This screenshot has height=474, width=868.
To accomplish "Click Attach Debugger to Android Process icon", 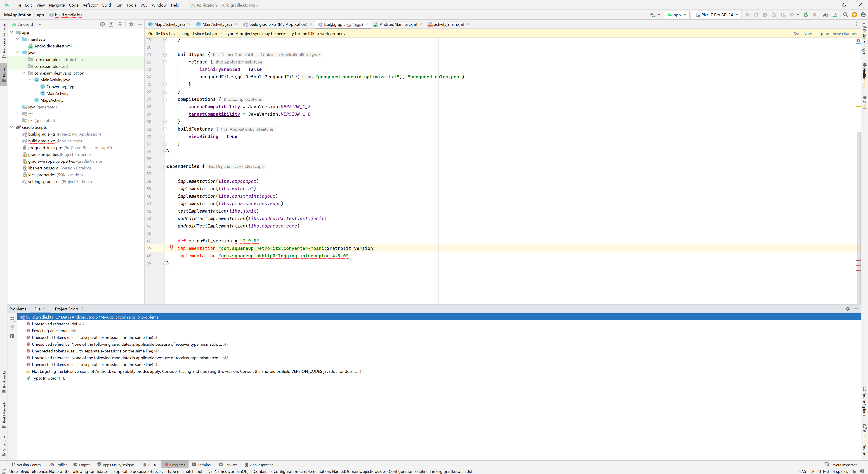I will (806, 15).
